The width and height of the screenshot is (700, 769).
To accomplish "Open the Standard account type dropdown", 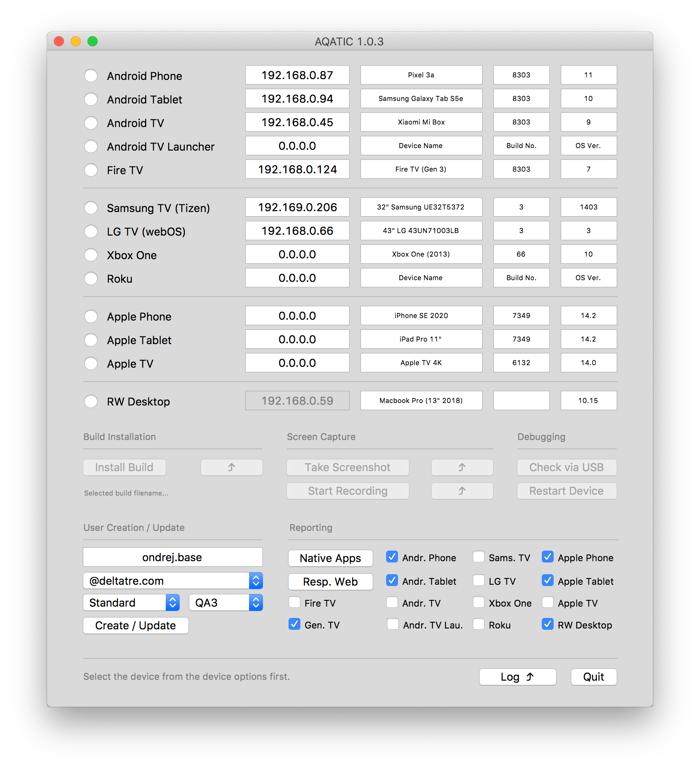I will (131, 603).
